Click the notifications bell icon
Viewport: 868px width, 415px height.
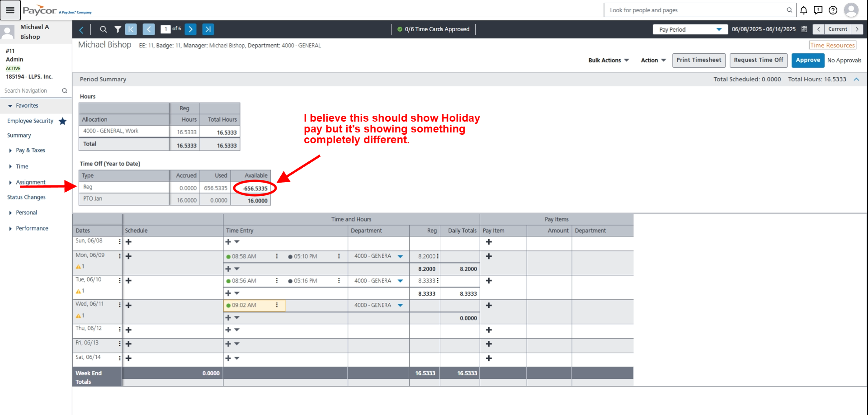click(x=803, y=10)
